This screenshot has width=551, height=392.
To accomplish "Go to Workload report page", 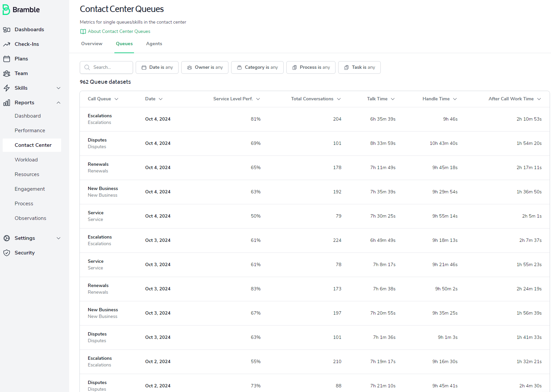I will pyautogui.click(x=26, y=160).
